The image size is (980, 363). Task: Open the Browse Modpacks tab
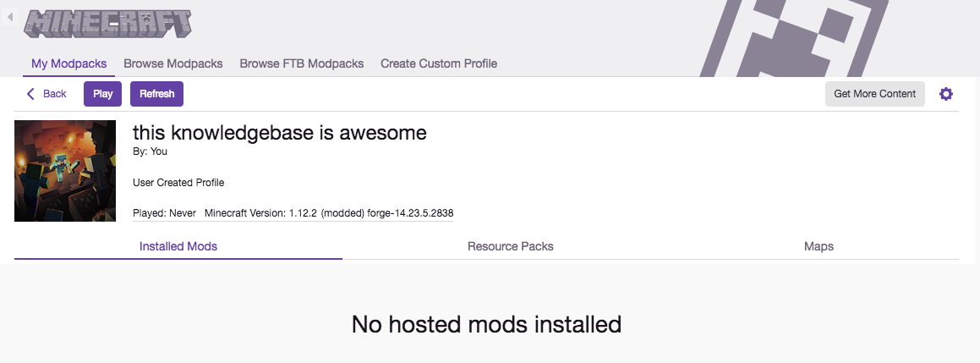click(173, 63)
